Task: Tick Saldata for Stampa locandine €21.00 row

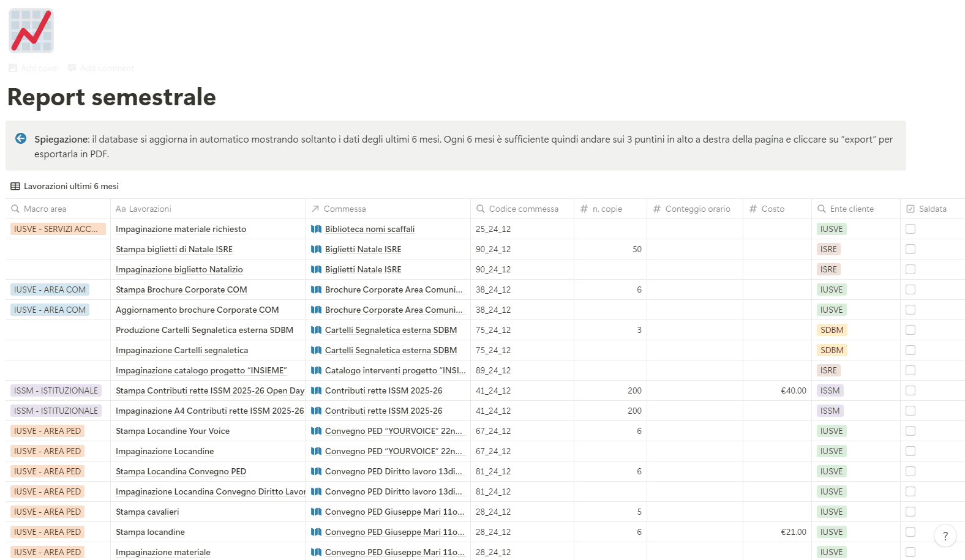Action: click(x=911, y=532)
